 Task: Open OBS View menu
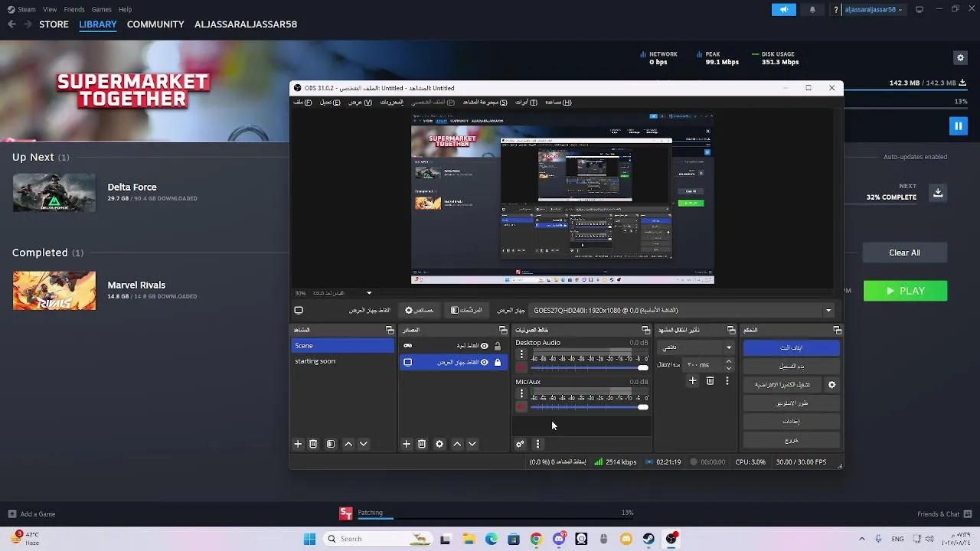[360, 103]
